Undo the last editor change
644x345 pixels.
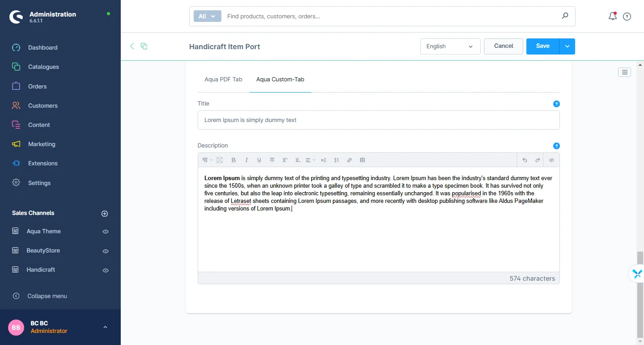tap(525, 160)
